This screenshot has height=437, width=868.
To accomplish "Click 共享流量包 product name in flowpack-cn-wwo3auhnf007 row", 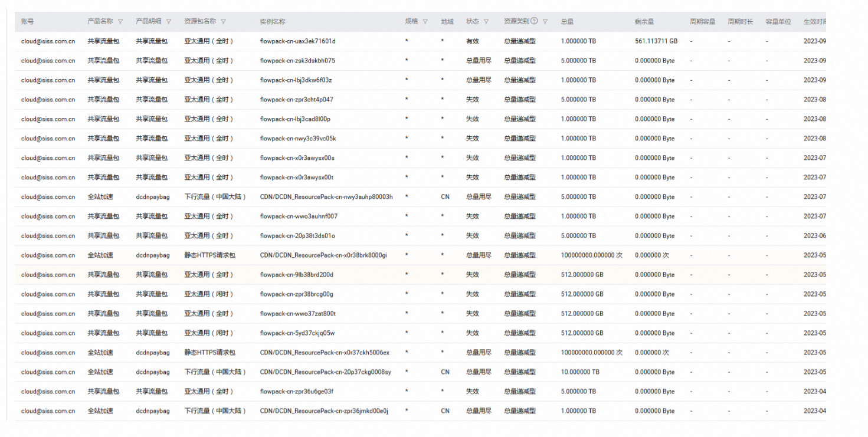I will tap(103, 216).
